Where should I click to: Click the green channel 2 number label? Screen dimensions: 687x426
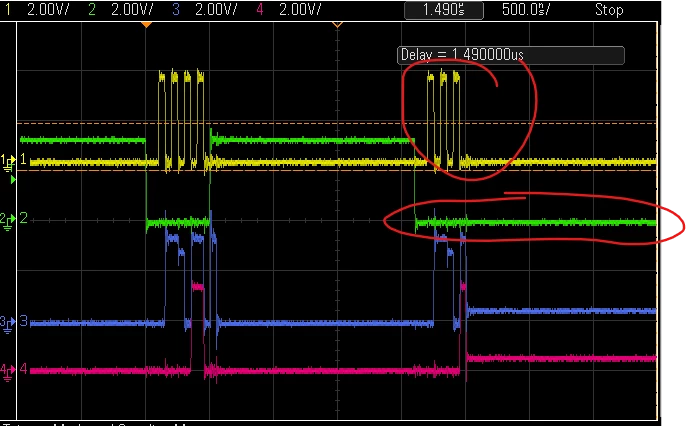tap(23, 218)
